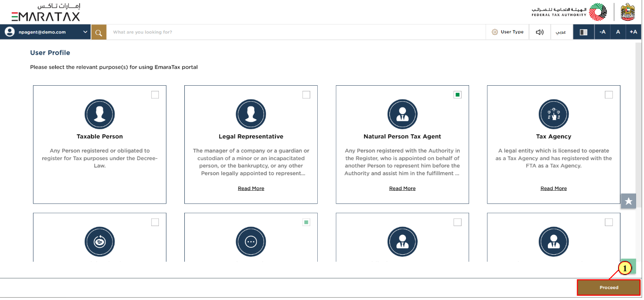Screen dimensions: 644x300
Task: Click the User Profile heading
Action: tap(50, 53)
